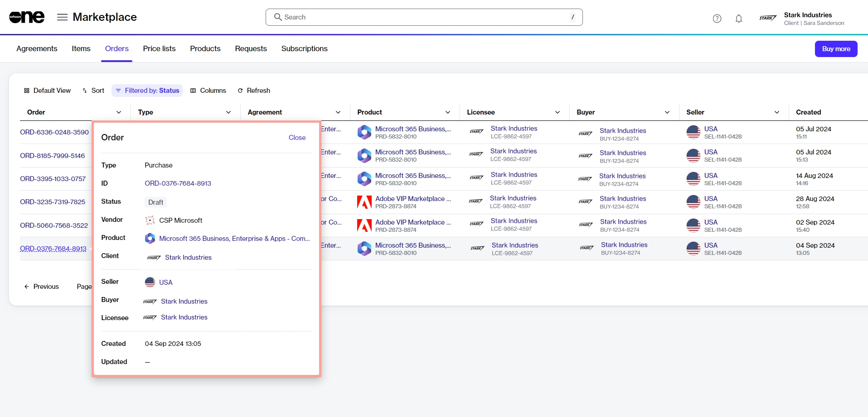
Task: Open the Columns chooser
Action: (x=208, y=91)
